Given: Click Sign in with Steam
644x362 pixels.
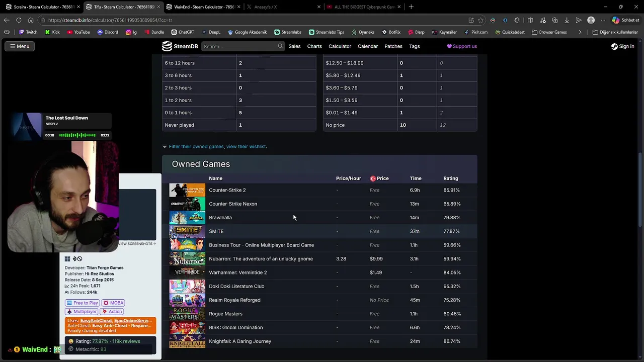Looking at the screenshot, I should 622,46.
